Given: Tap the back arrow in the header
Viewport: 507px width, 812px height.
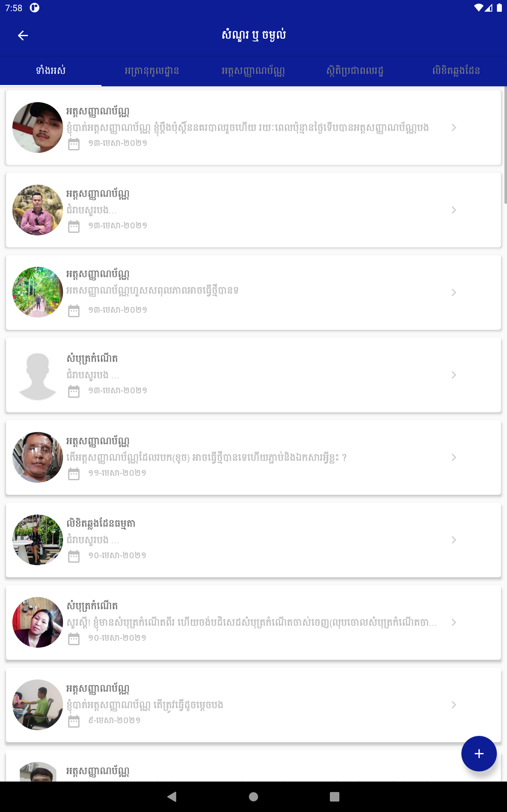Looking at the screenshot, I should [23, 35].
